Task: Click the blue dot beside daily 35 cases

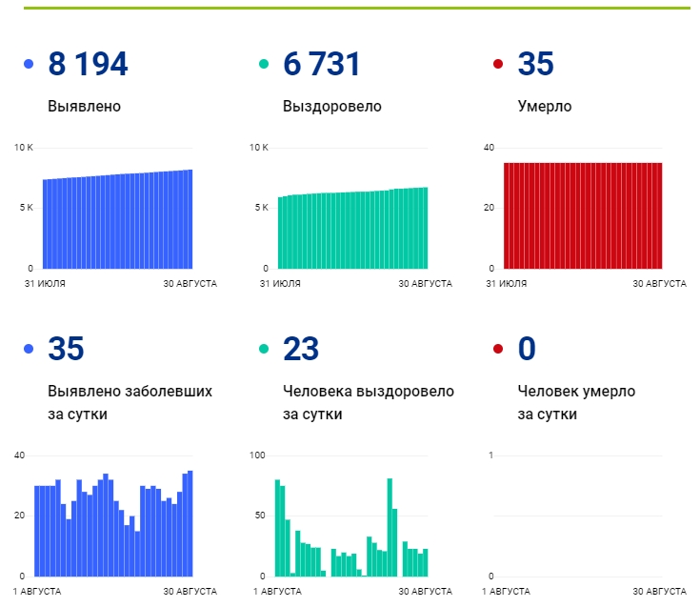Action: coord(29,349)
